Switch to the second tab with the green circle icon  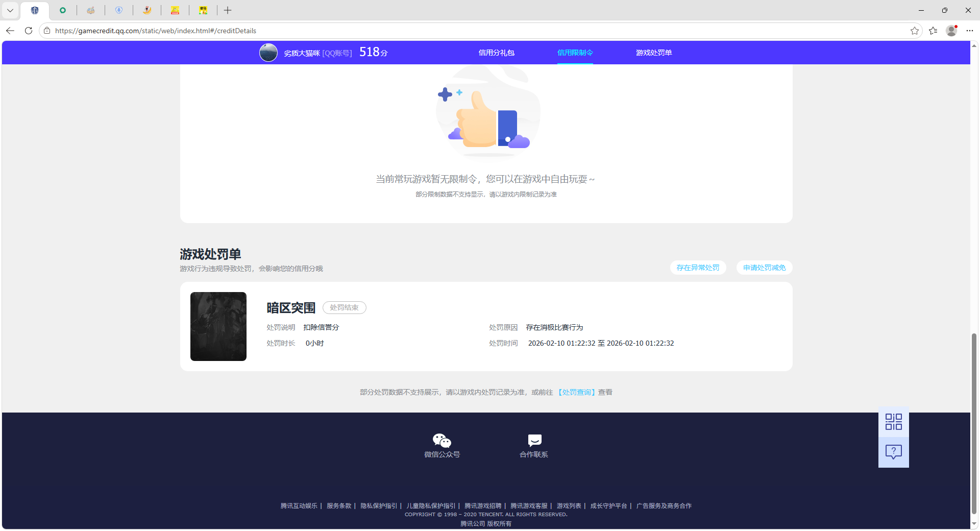(63, 10)
